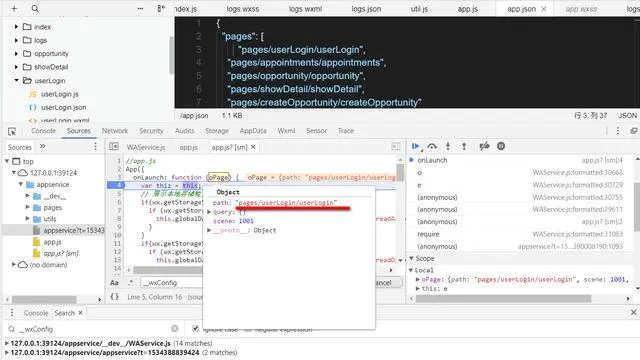Select the inspect element picker icon
Viewport: 640px width, 360px height.
(x=12, y=131)
